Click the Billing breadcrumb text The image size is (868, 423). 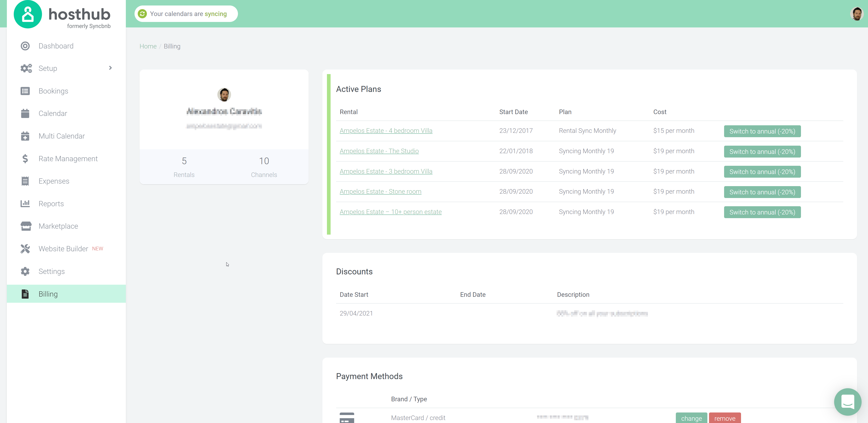click(x=172, y=46)
